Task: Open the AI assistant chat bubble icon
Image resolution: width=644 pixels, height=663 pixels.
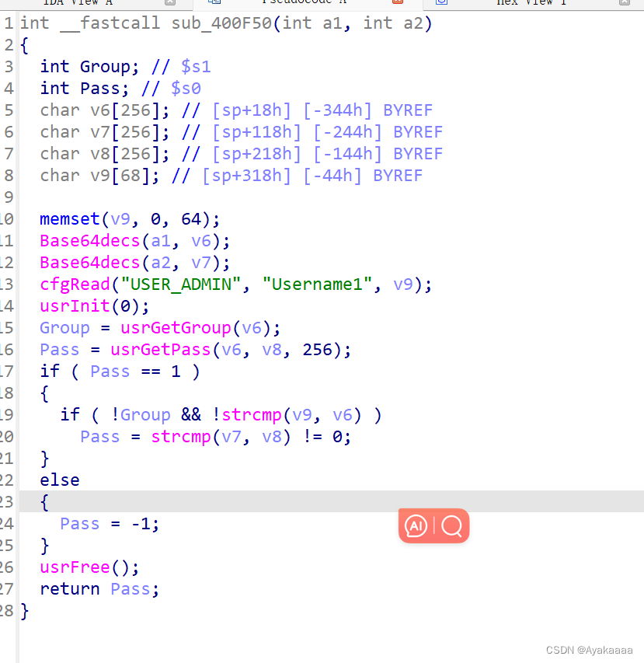Action: (x=416, y=526)
